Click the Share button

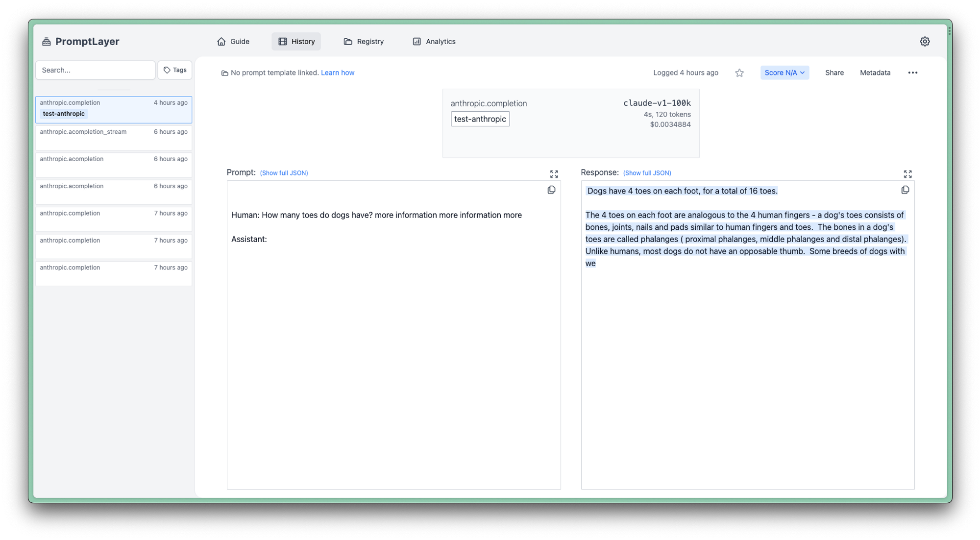(834, 73)
